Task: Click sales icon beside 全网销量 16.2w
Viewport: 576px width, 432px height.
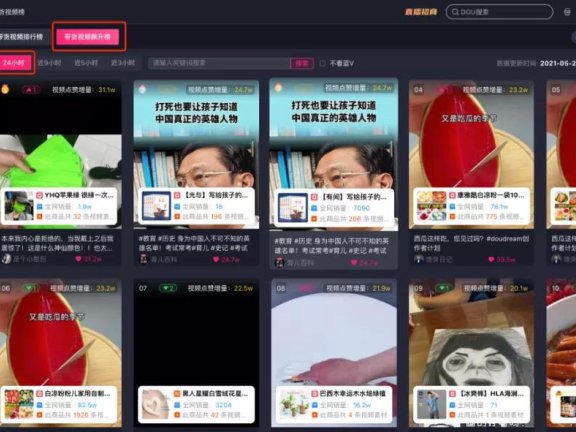Action: point(315,405)
